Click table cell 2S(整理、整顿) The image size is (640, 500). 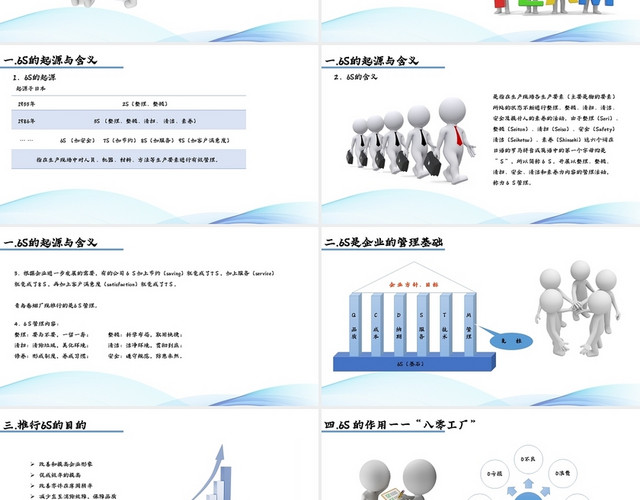click(x=145, y=104)
